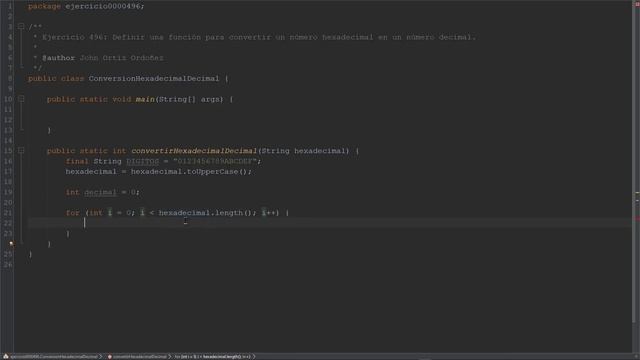Click the method icon in the breadcrumb bar

pos(109,356)
